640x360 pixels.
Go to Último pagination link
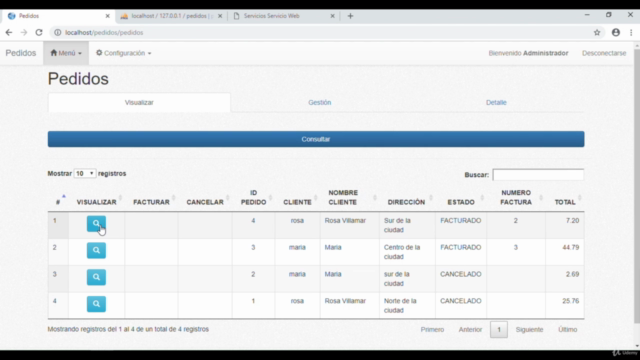coord(568,329)
